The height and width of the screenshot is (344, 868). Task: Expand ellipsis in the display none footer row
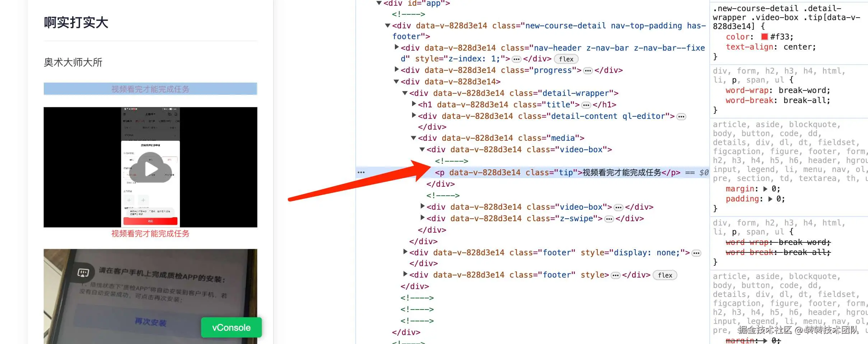696,253
